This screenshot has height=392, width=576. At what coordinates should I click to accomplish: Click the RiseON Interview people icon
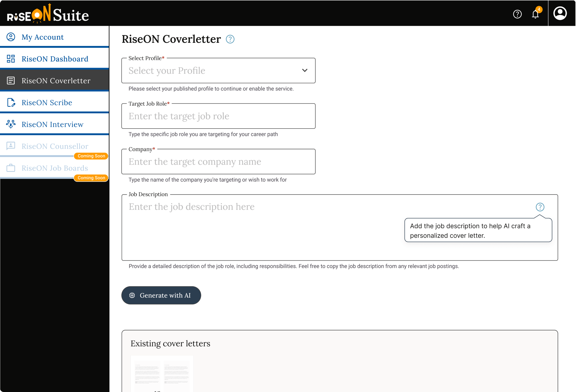click(x=11, y=124)
